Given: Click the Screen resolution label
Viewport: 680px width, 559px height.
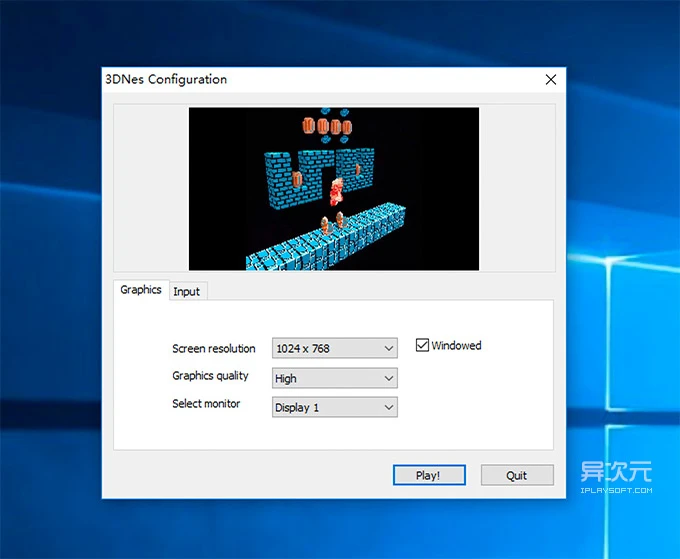Looking at the screenshot, I should click(214, 349).
